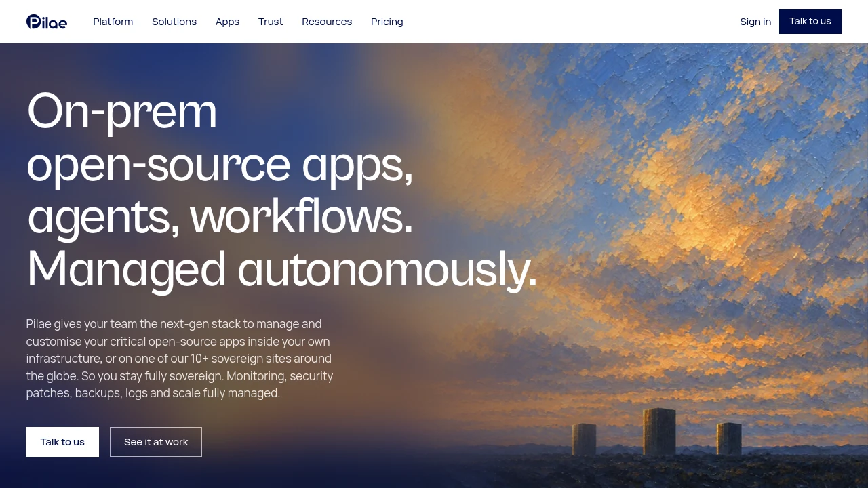Viewport: 868px width, 488px height.
Task: Click Sign in link
Action: pyautogui.click(x=755, y=22)
